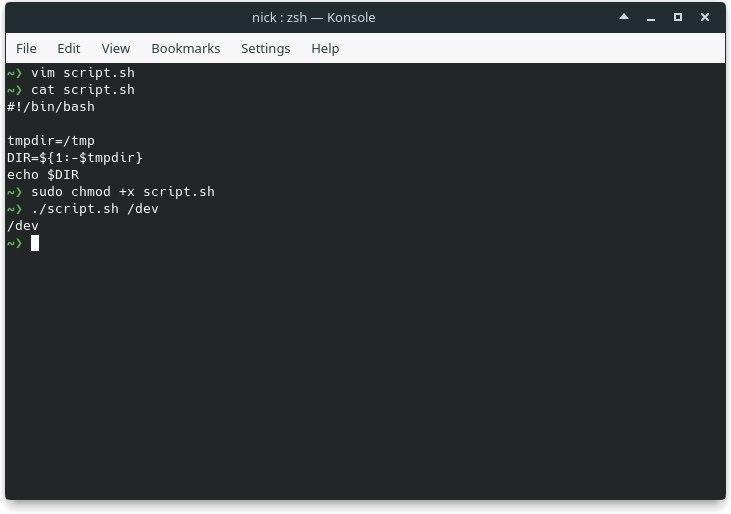Viewport: 731px width, 514px height.
Task: Click the '/dev' output line
Action: tap(23, 226)
